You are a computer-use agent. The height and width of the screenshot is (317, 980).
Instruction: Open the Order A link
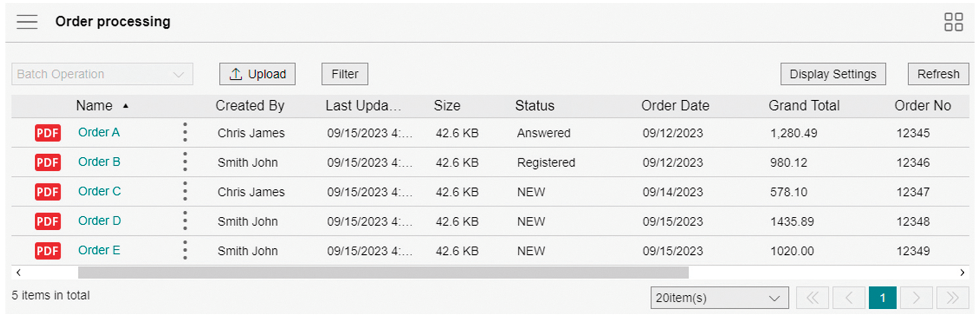(99, 132)
